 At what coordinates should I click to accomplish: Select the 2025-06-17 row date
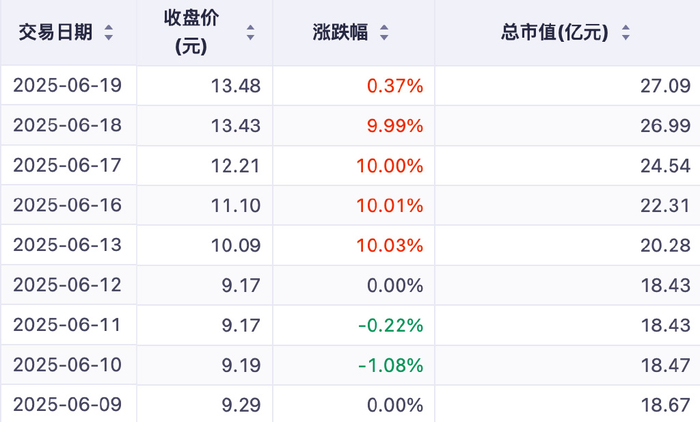(68, 165)
